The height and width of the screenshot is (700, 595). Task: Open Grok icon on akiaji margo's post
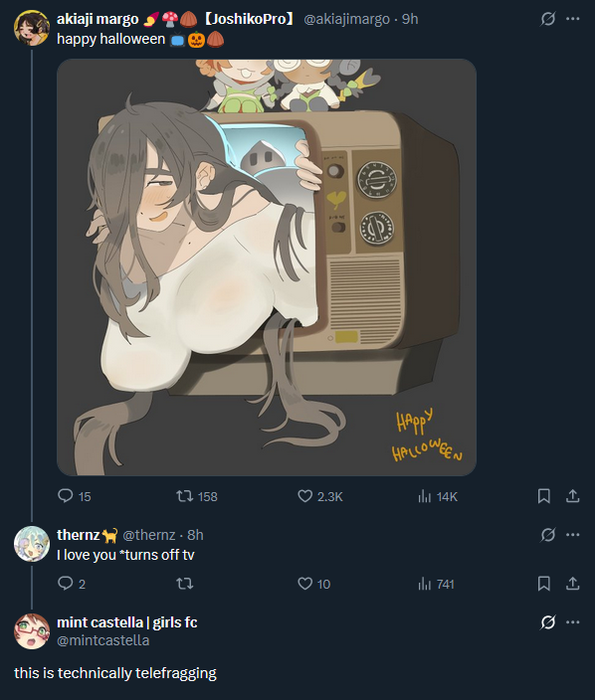pyautogui.click(x=548, y=19)
